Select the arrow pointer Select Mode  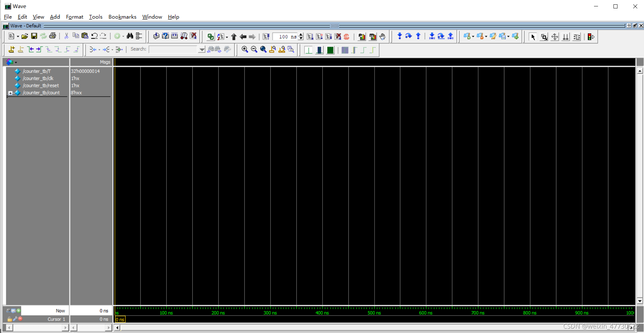click(533, 37)
